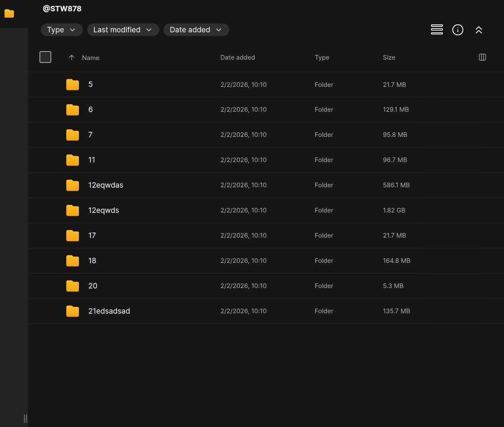Click the folder icon for 21edsadsad
504x427 pixels.
coord(73,311)
